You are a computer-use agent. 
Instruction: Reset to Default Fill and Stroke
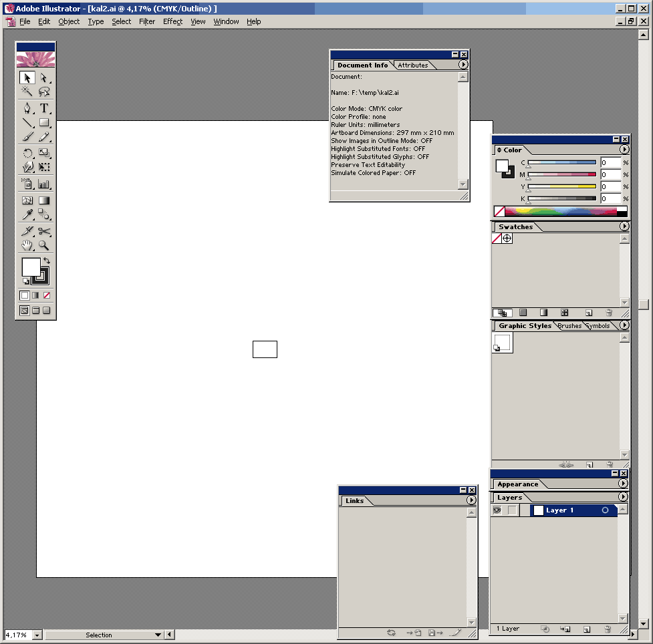coord(25,281)
